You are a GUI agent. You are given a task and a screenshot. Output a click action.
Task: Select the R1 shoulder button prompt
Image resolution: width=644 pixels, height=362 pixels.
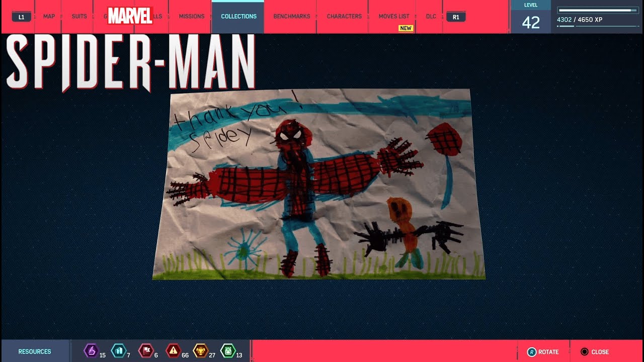point(456,17)
